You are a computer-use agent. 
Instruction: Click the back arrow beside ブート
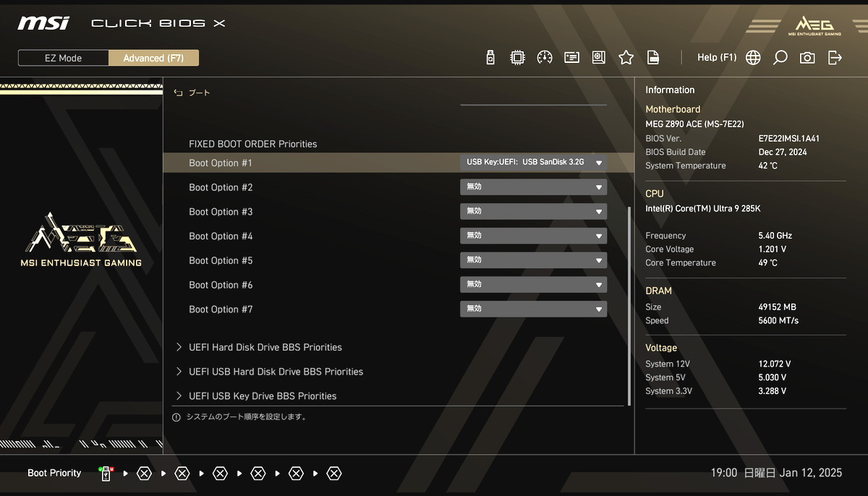178,93
